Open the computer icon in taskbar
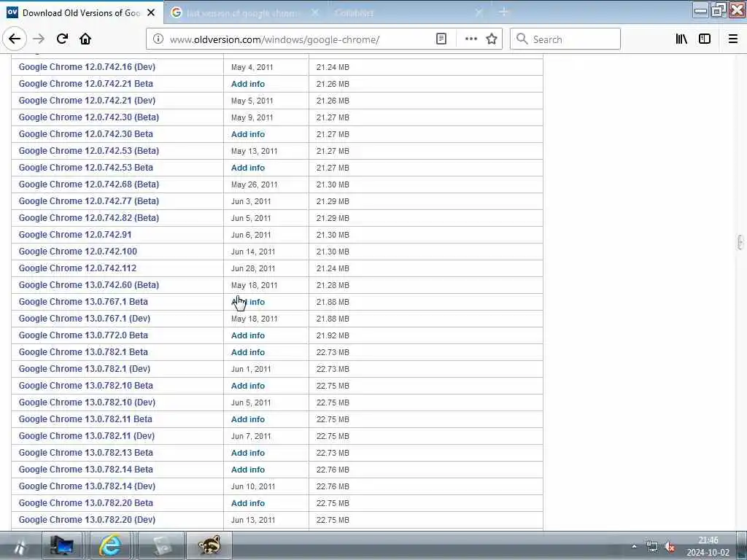 click(x=62, y=545)
